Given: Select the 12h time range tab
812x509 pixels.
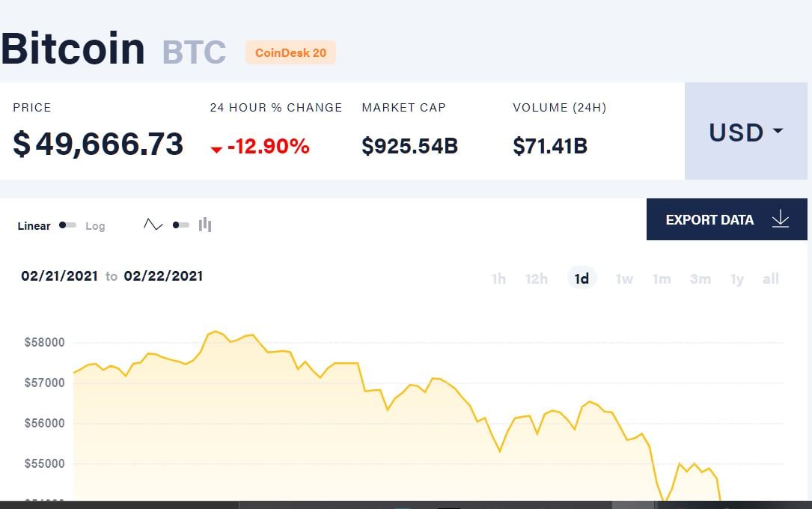Looking at the screenshot, I should tap(537, 279).
